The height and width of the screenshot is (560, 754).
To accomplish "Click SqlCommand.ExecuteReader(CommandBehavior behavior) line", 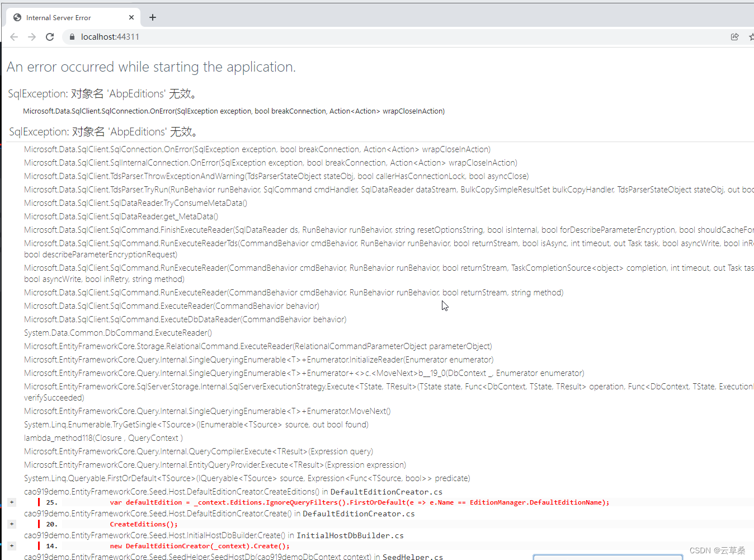I will click(x=172, y=306).
